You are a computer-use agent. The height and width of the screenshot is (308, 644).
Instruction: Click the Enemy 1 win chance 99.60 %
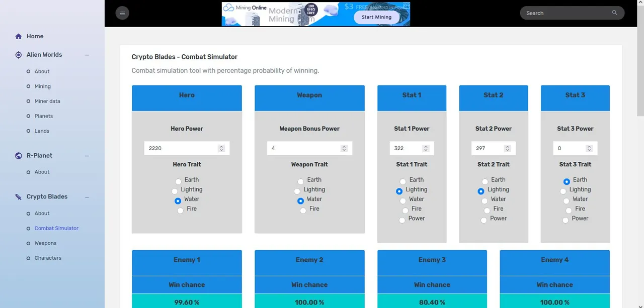tap(187, 302)
